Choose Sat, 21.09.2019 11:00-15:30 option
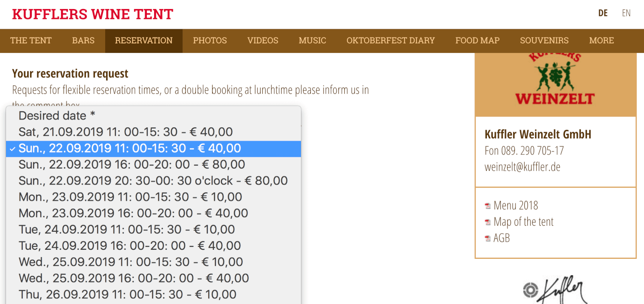The image size is (644, 304). 153,132
